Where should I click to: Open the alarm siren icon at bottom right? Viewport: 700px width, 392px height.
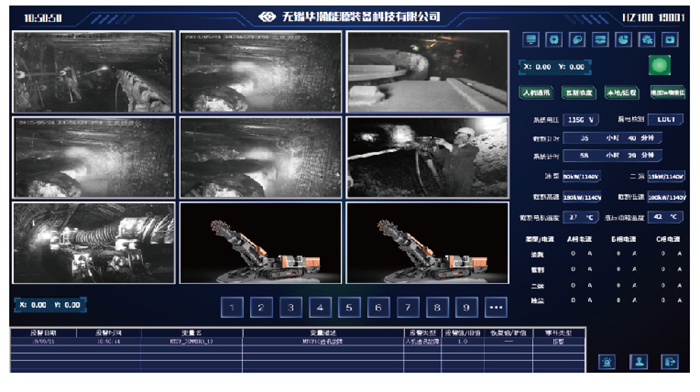pos(607,362)
